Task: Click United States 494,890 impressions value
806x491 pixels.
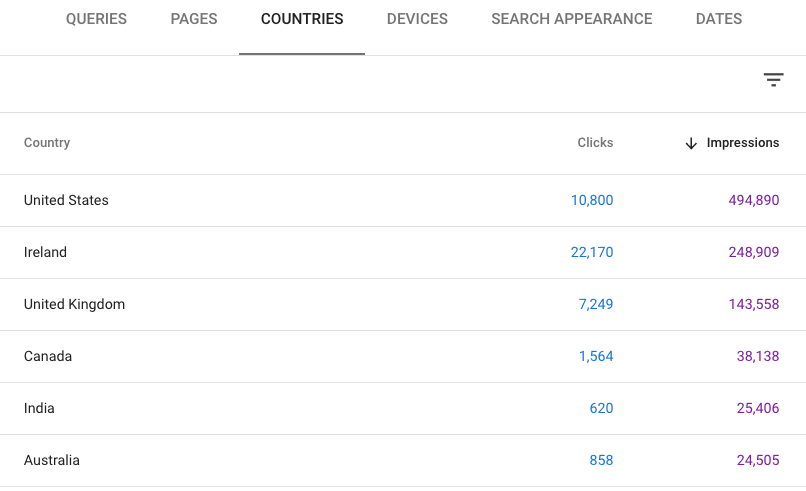Action: pyautogui.click(x=754, y=200)
